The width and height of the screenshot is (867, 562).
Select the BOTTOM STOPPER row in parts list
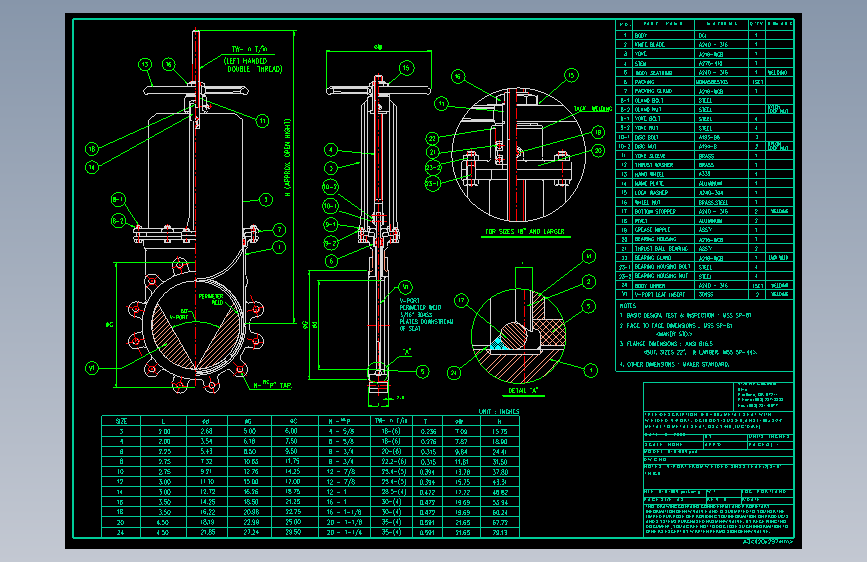pyautogui.click(x=657, y=212)
